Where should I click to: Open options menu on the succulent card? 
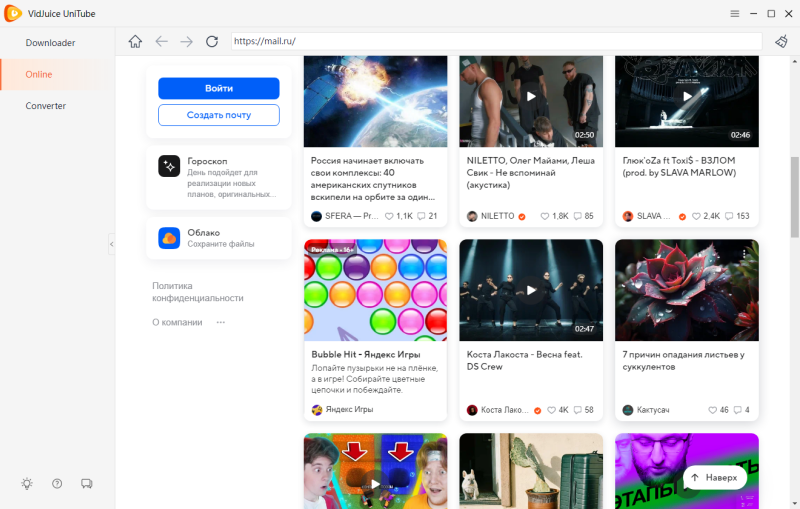(x=745, y=255)
